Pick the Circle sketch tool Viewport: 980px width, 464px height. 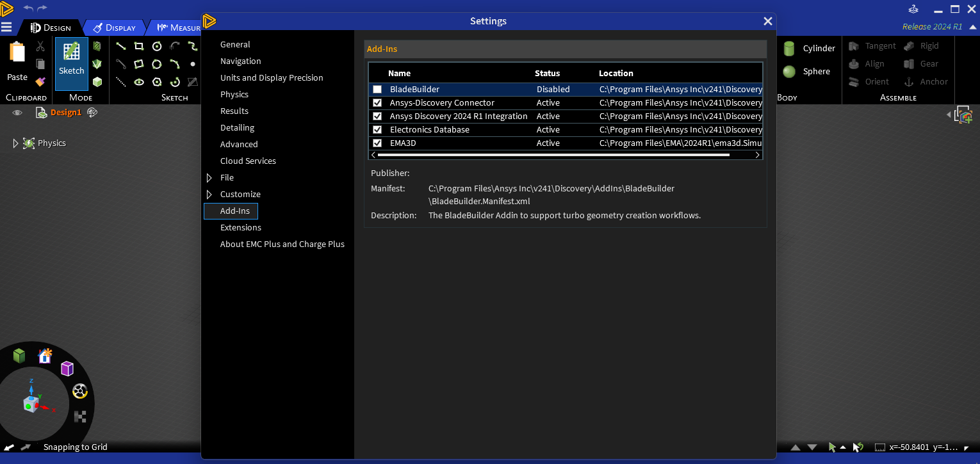pyautogui.click(x=157, y=46)
